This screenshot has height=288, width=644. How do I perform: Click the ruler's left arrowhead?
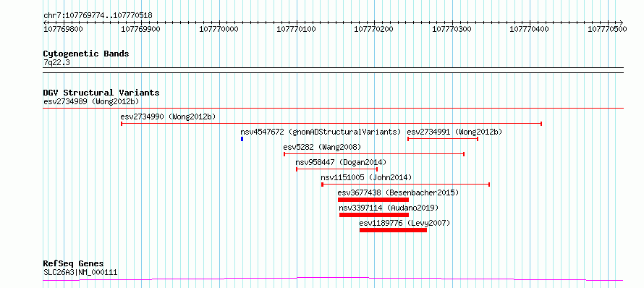point(45,22)
